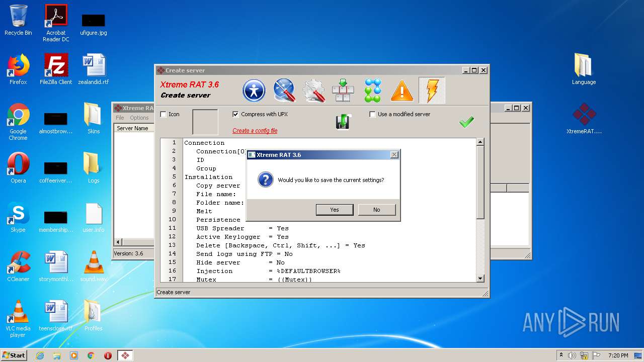
Task: Open the Language folder on desktop
Action: (x=584, y=69)
